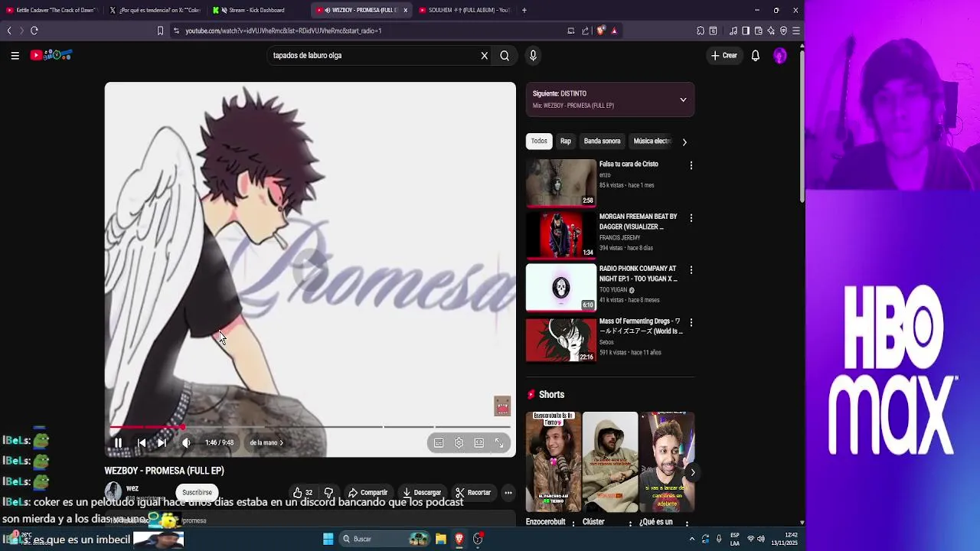The width and height of the screenshot is (980, 551).
Task: Click the Compartir share button
Action: click(367, 492)
